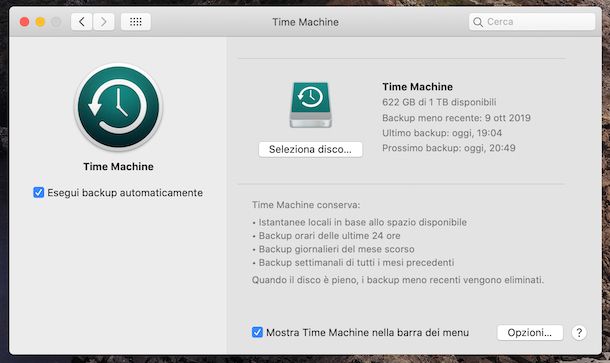Click Backup meno recente: 9 ott 2019

(x=456, y=118)
